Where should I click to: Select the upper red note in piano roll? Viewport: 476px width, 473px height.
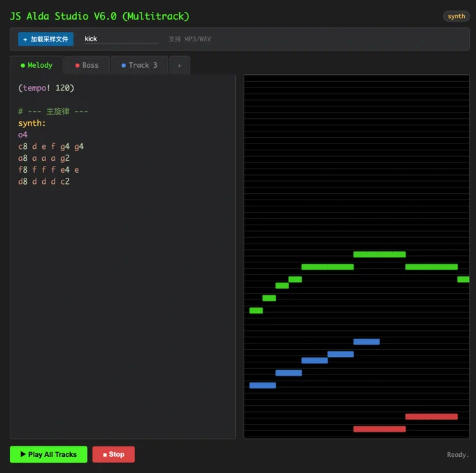[431, 416]
